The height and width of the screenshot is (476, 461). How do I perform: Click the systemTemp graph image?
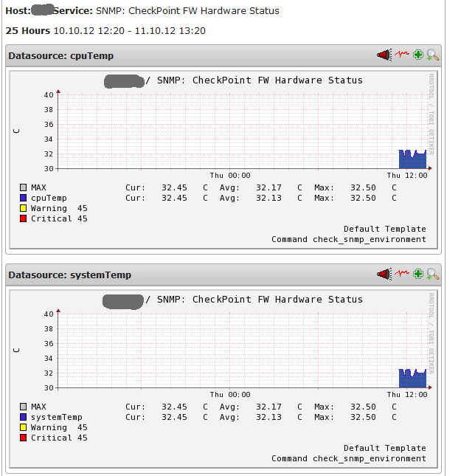tap(223, 379)
